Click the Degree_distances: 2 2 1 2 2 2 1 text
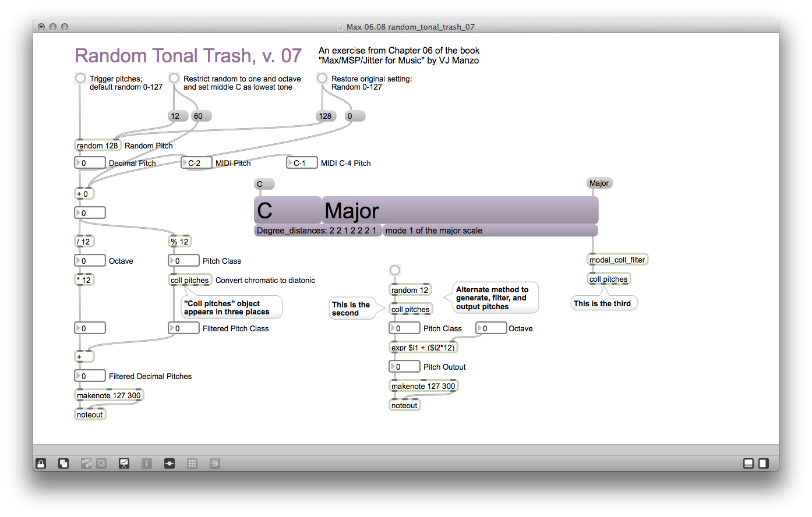The width and height of the screenshot is (812, 517). click(317, 231)
